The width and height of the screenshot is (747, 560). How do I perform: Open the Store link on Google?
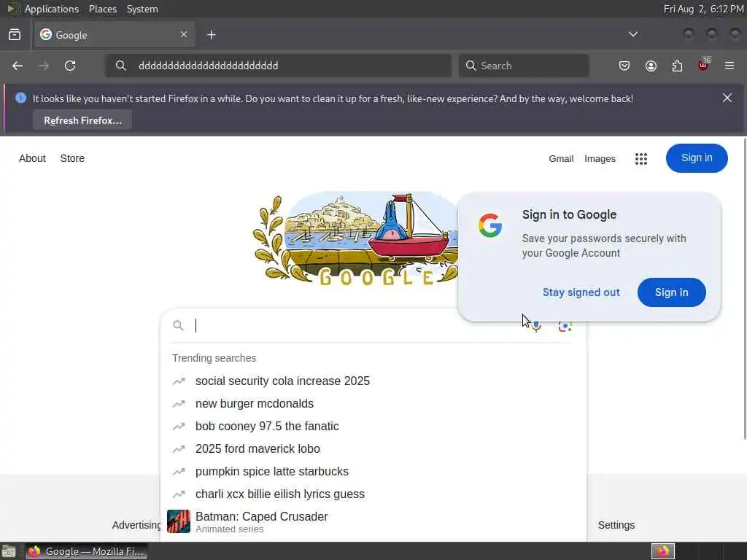[72, 158]
